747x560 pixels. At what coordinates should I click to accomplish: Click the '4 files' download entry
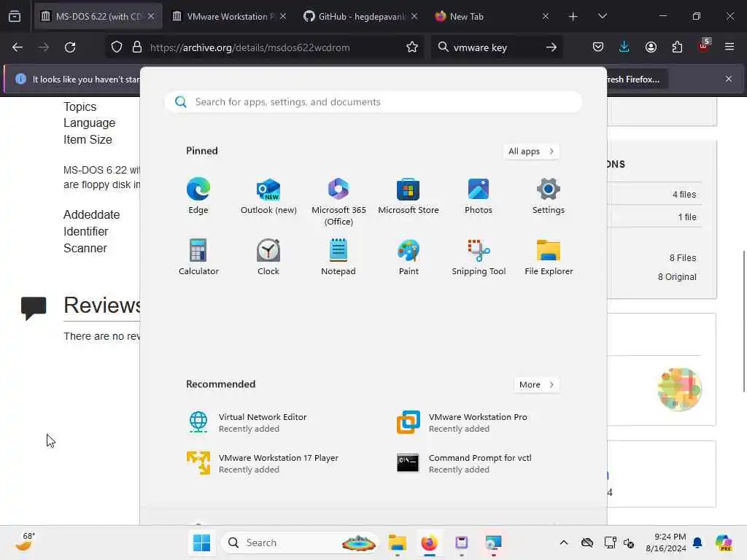(x=684, y=194)
